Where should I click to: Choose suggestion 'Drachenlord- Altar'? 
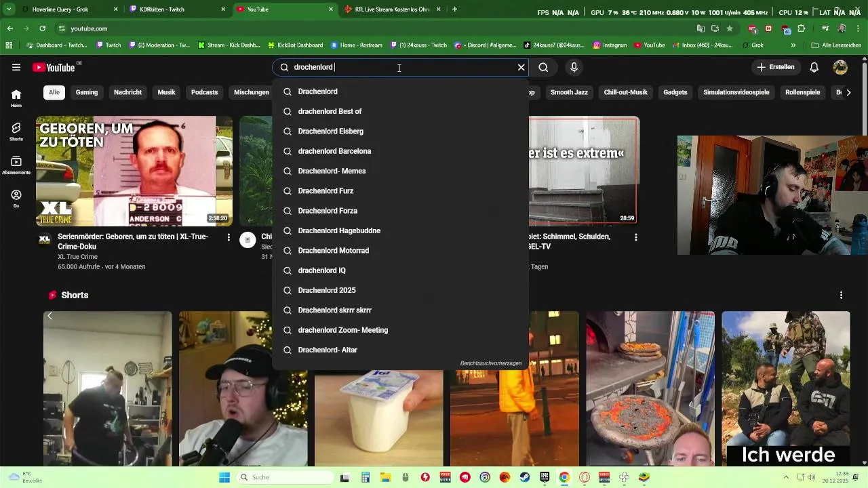[x=400, y=350]
